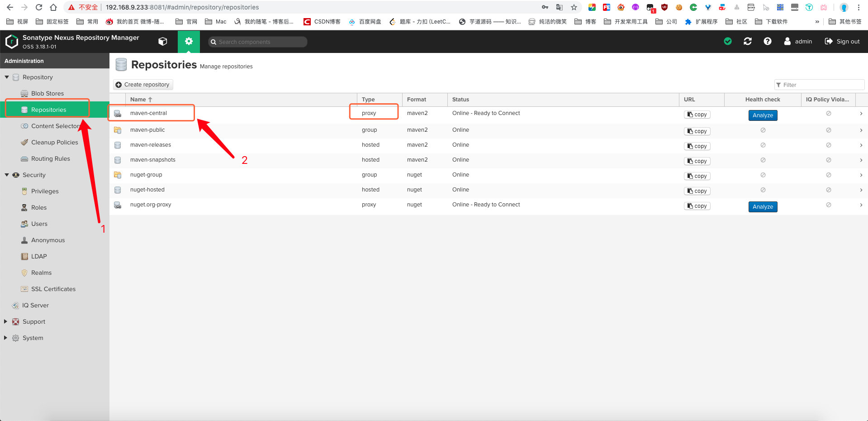Select Repositories in sidebar
Viewport: 868px width, 421px height.
pyautogui.click(x=48, y=110)
